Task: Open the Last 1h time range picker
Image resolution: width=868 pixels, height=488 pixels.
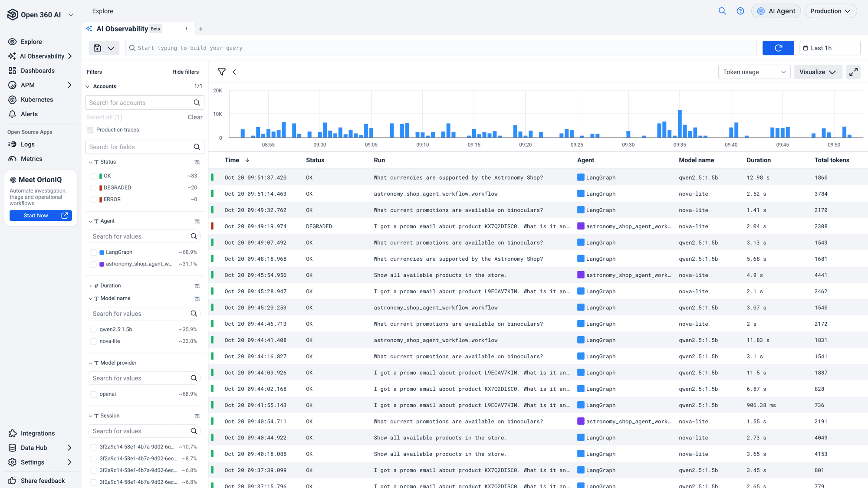Action: 830,48
